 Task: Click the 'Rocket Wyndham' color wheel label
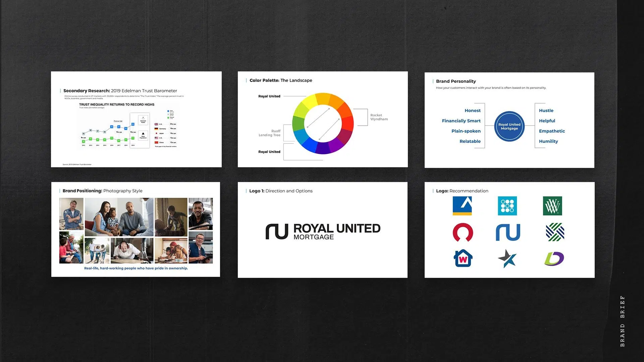379,117
